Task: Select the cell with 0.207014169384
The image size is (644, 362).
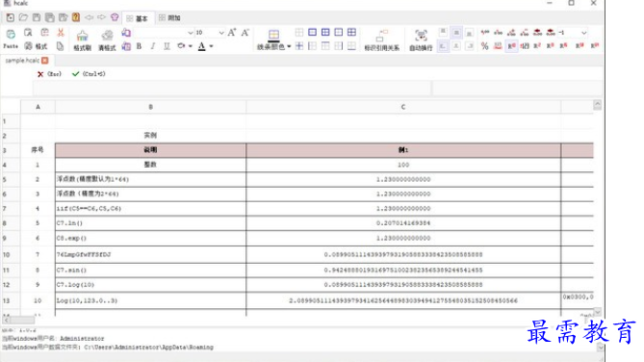Action: coord(403,223)
